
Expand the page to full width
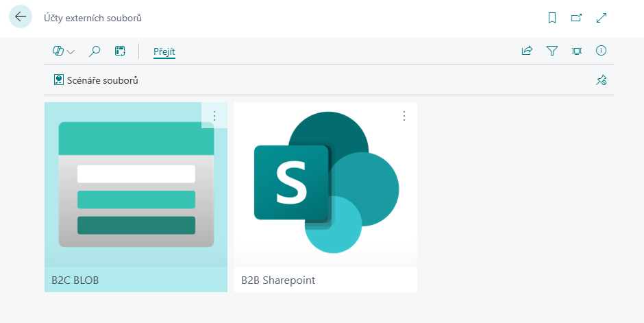(x=602, y=18)
